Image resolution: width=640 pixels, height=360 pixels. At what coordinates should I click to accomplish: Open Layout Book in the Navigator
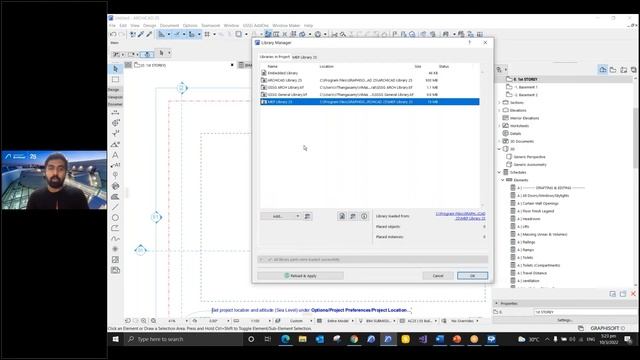pos(624,70)
